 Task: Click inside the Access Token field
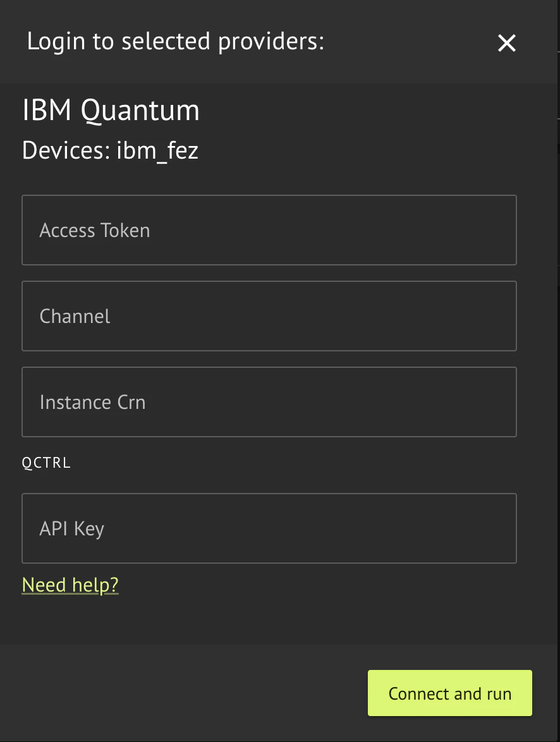(x=269, y=230)
